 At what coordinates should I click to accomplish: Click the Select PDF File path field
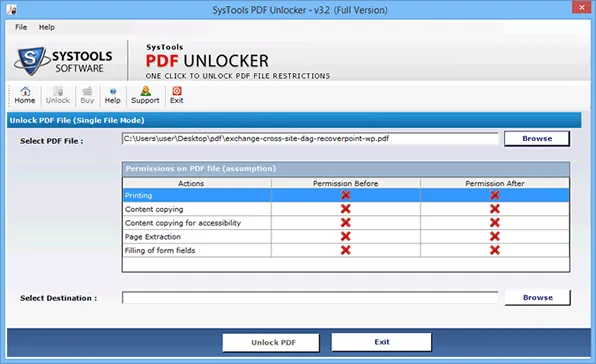click(310, 139)
